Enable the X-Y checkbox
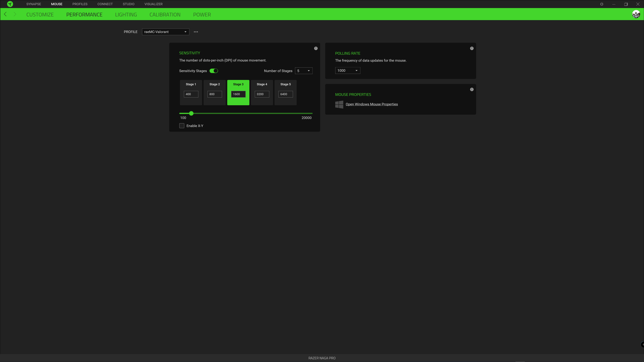The height and width of the screenshot is (362, 644). (182, 126)
